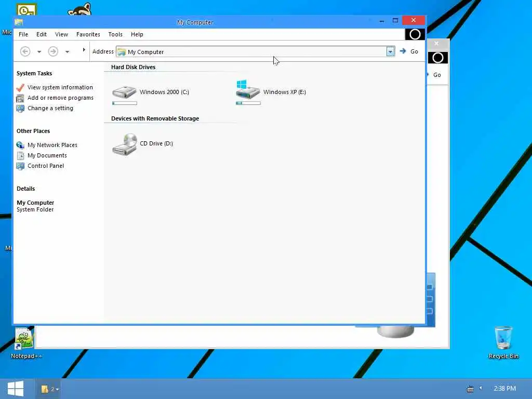Click Change a setting link
The height and width of the screenshot is (399, 532).
point(50,108)
